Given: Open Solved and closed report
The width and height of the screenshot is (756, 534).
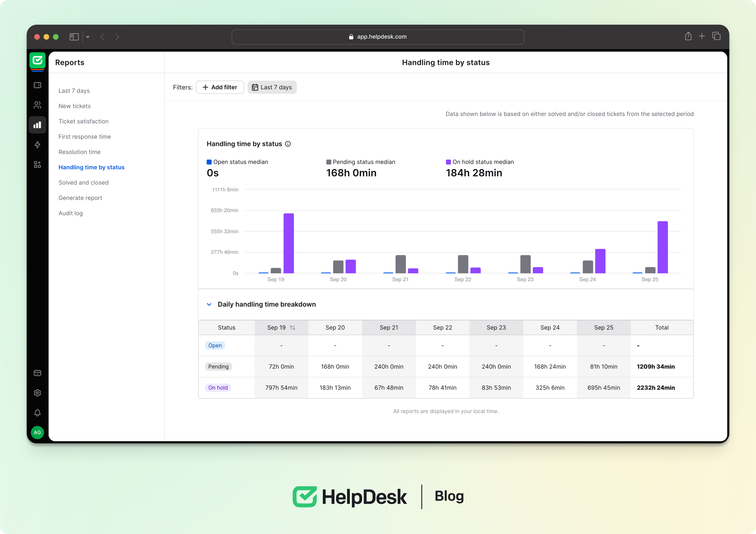Looking at the screenshot, I should click(83, 182).
